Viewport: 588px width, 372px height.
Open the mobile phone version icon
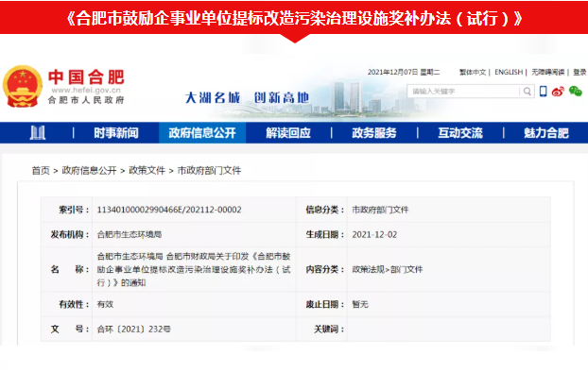pos(543,91)
